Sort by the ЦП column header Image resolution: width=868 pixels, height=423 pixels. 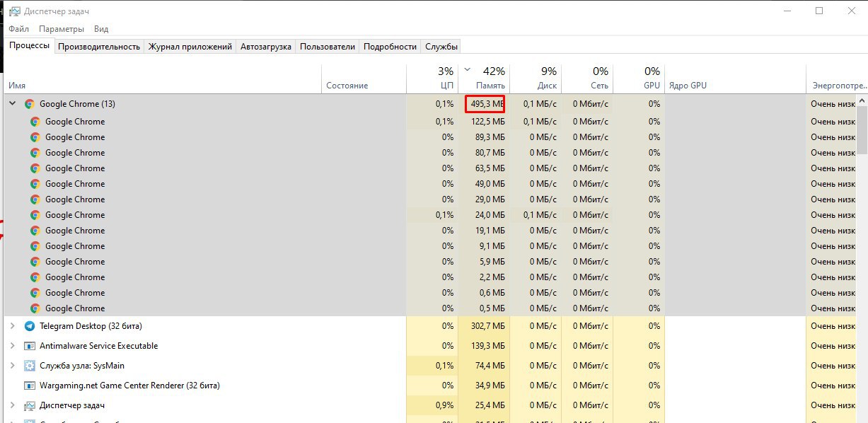(x=432, y=79)
